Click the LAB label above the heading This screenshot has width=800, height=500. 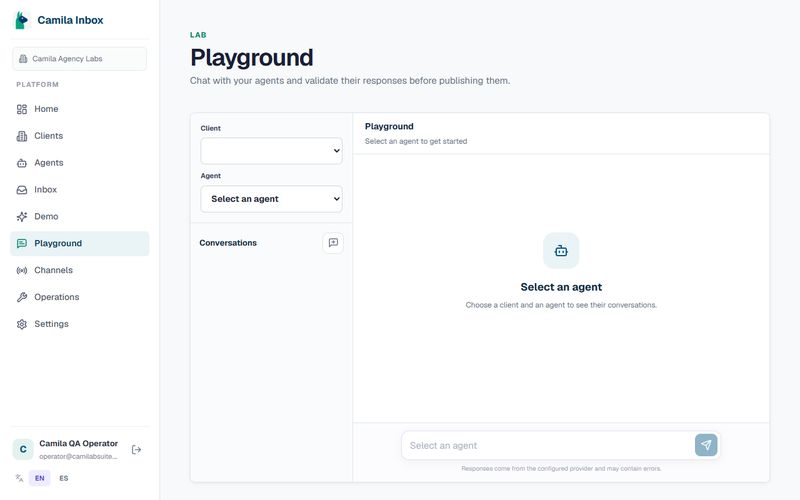198,35
